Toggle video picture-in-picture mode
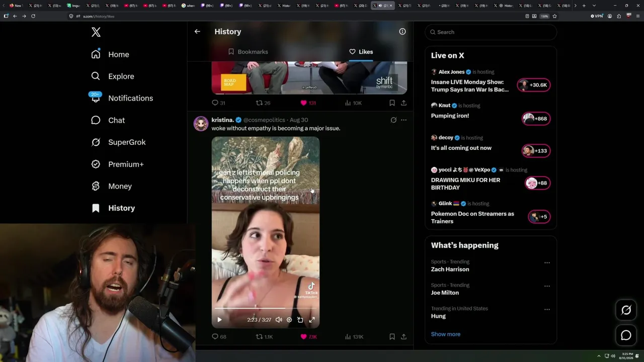 300,320
